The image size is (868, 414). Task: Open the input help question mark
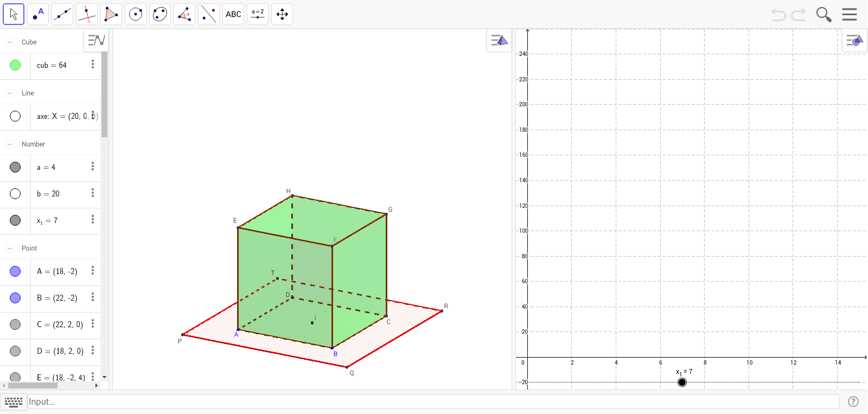[x=853, y=402]
